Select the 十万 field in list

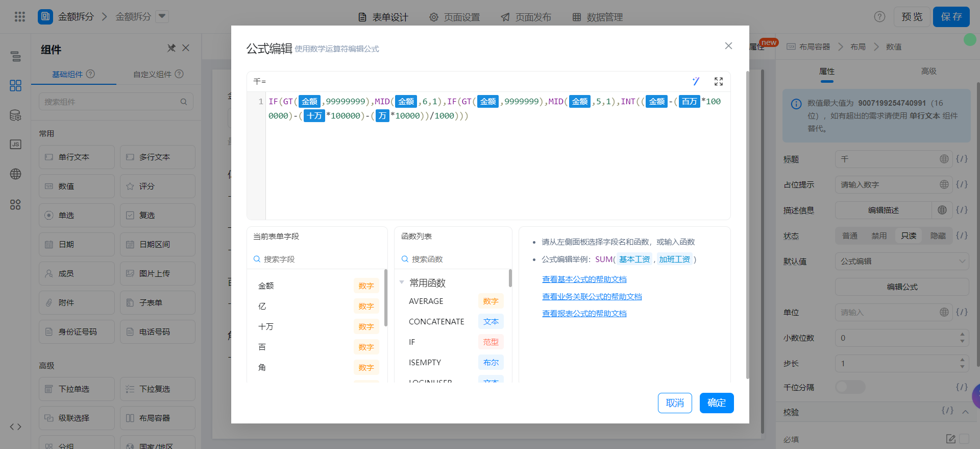317,326
